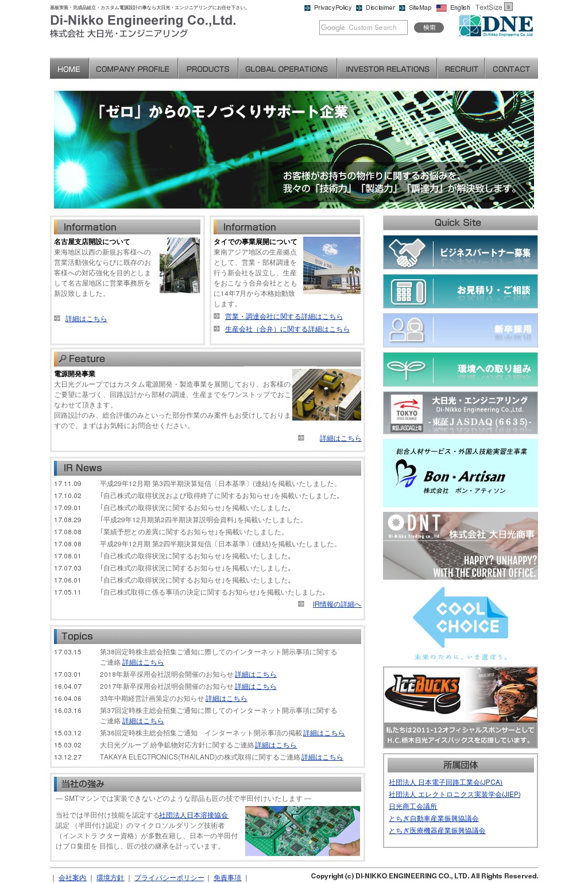Open the PrivacyPolicy link

332,8
